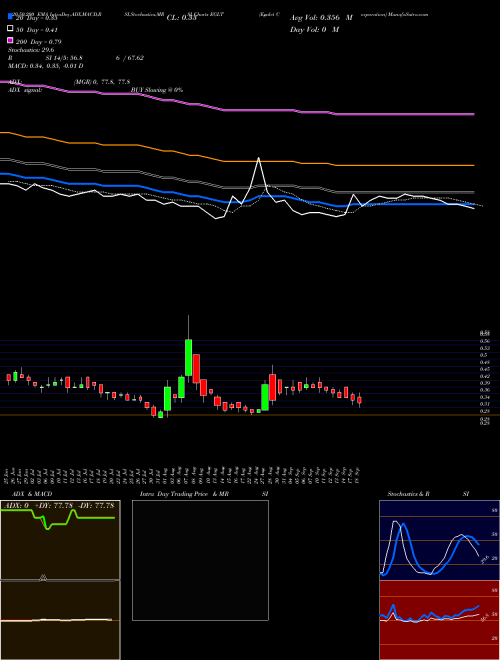This screenshot has width=500, height=660.
Task: Click the 'MACD: 0.34, 0.35, -0.01 D' line
Action: coord(45,66)
